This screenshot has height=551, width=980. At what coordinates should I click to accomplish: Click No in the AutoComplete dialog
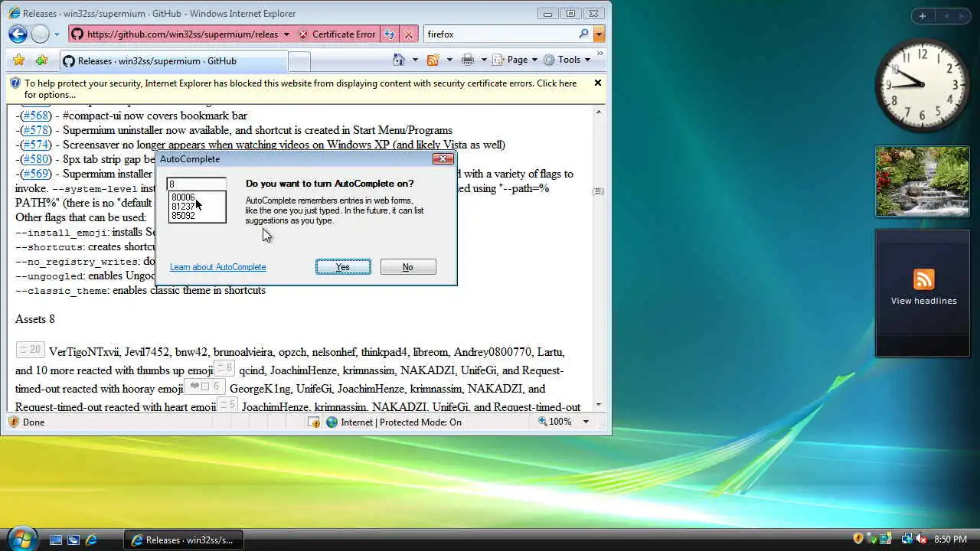[408, 267]
